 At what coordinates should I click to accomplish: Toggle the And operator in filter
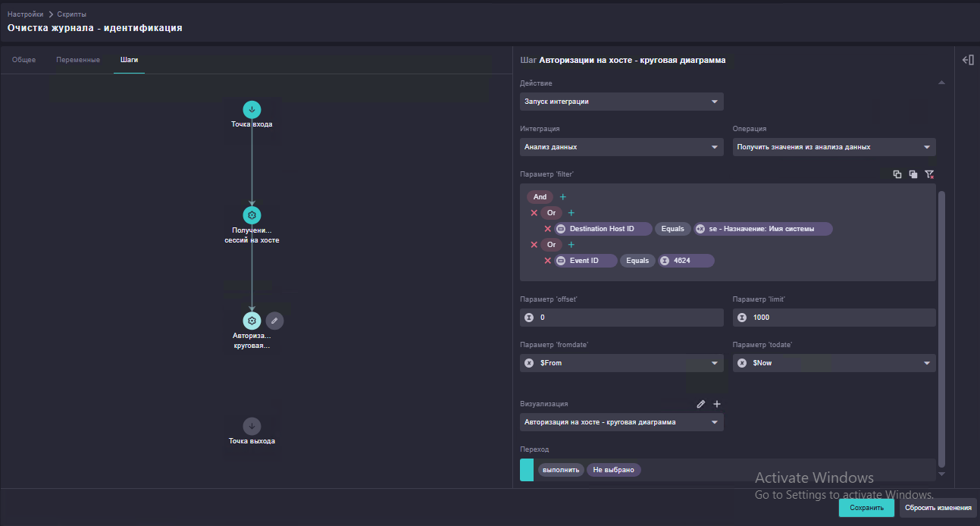click(540, 197)
